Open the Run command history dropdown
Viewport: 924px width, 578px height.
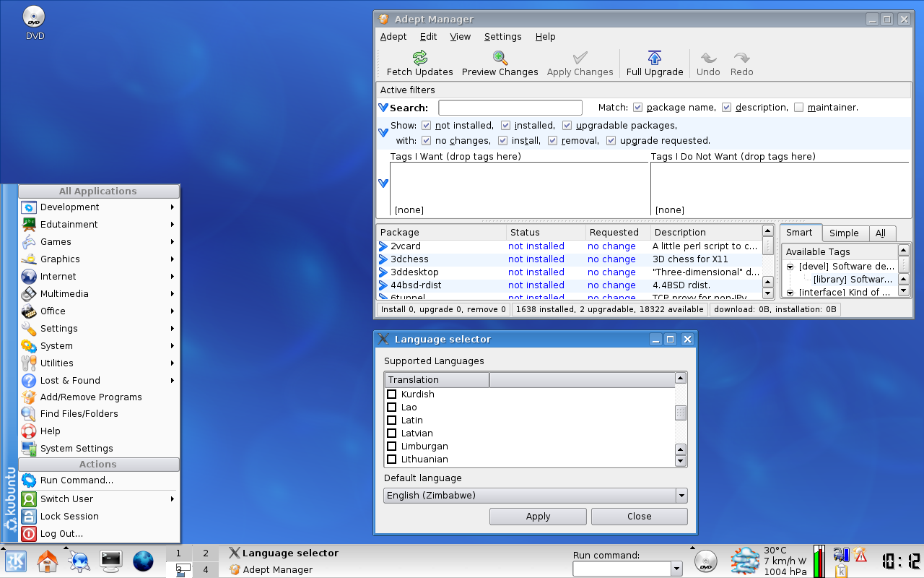[676, 569]
